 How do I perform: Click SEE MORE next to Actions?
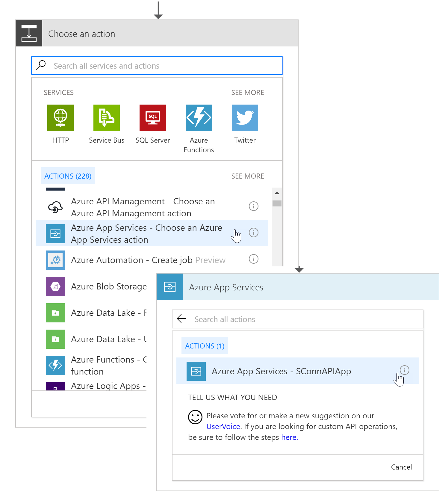pos(248,176)
